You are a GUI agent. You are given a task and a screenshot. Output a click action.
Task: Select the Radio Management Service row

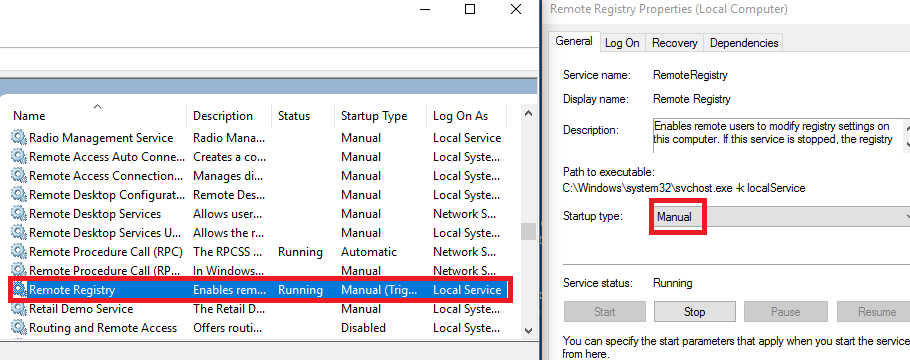259,138
